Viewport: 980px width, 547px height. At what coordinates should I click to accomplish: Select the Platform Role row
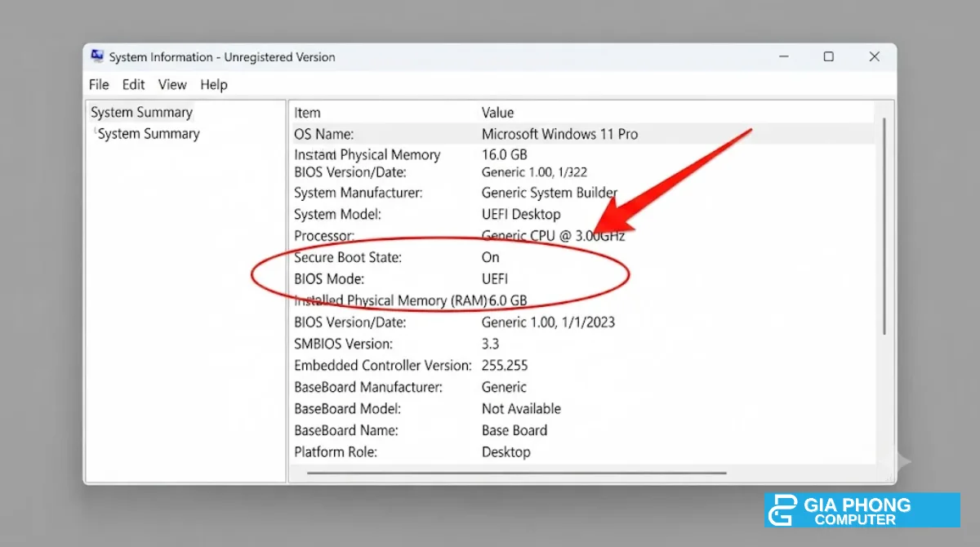point(336,451)
